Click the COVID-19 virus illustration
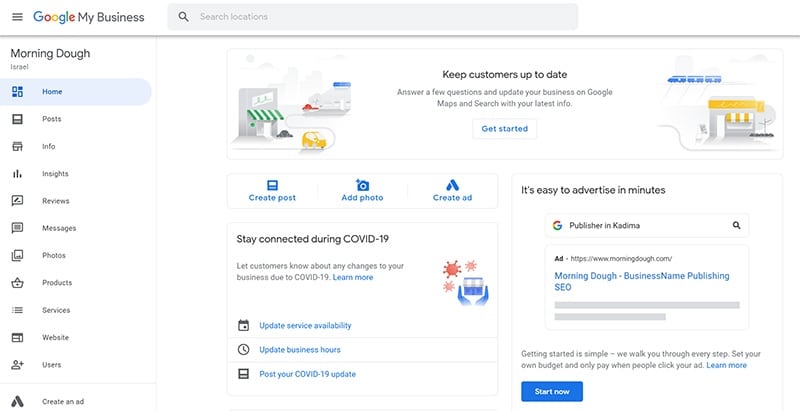Image resolution: width=800 pixels, height=411 pixels. (466, 282)
